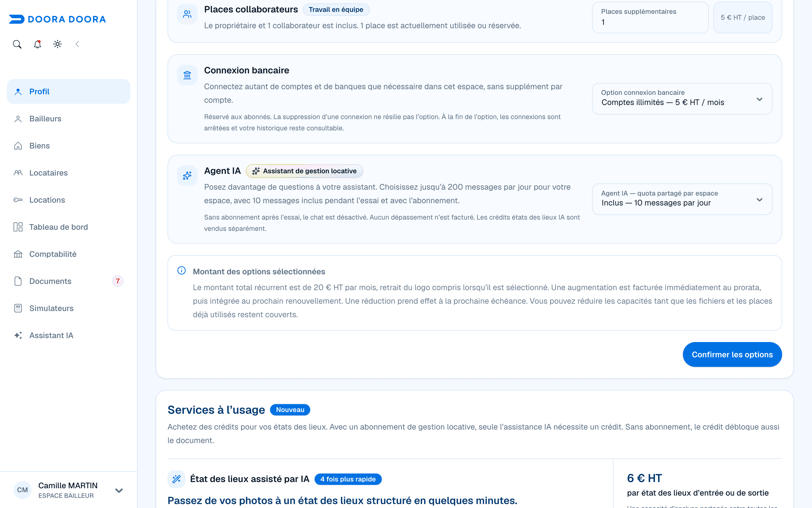This screenshot has width=812, height=508.
Task: Click the Agent IA sparkle icon
Action: [187, 175]
